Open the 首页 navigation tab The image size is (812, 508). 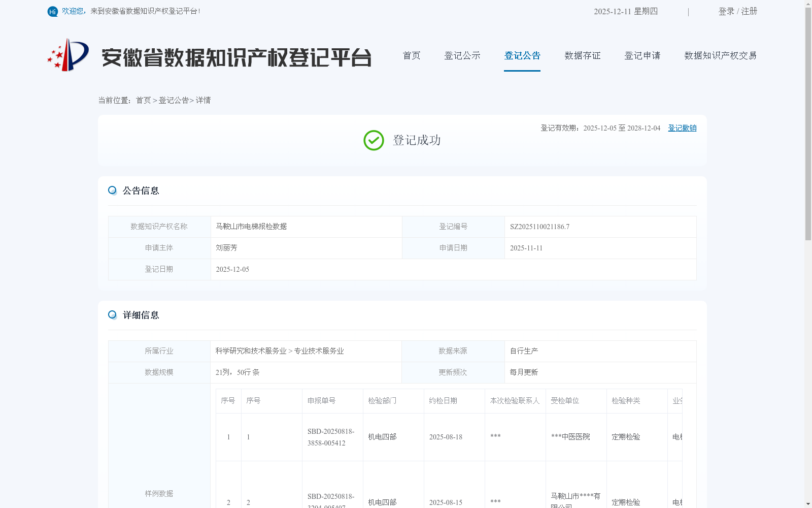point(412,56)
